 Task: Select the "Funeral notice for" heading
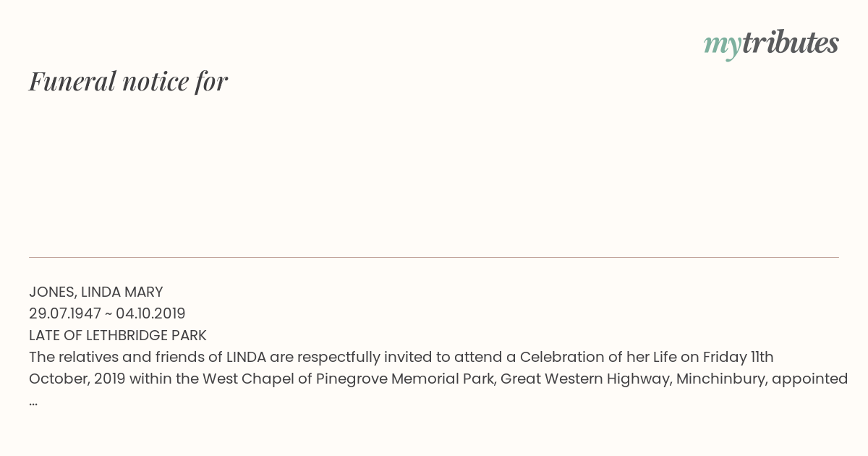pyautogui.click(x=128, y=81)
